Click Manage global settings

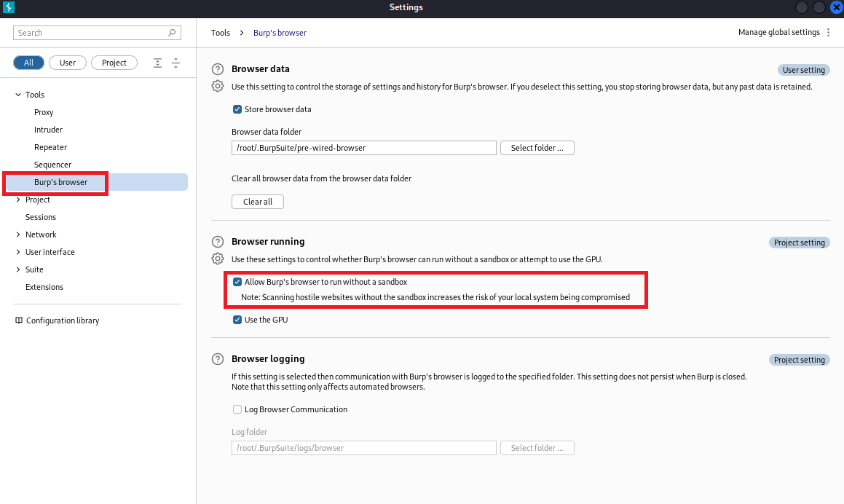(779, 32)
